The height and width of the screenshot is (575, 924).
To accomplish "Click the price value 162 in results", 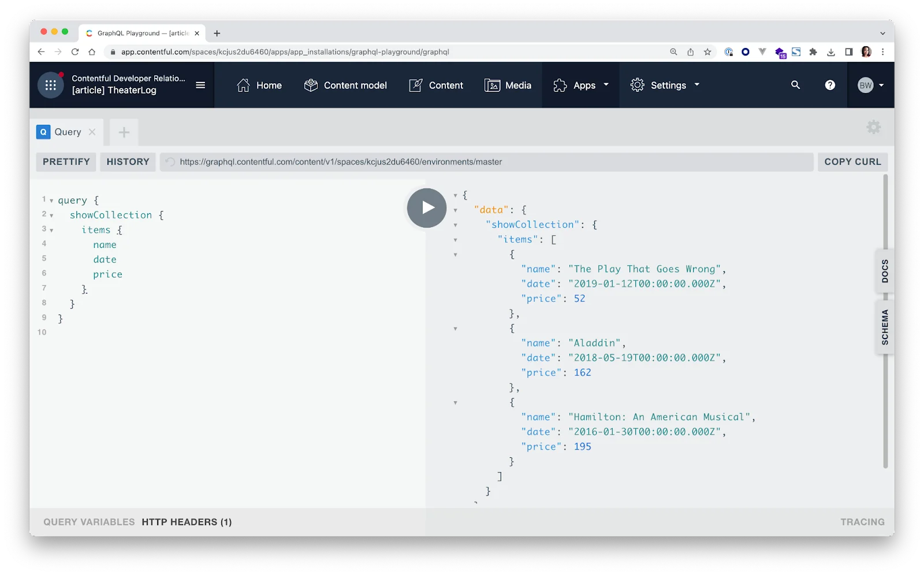I will [582, 373].
